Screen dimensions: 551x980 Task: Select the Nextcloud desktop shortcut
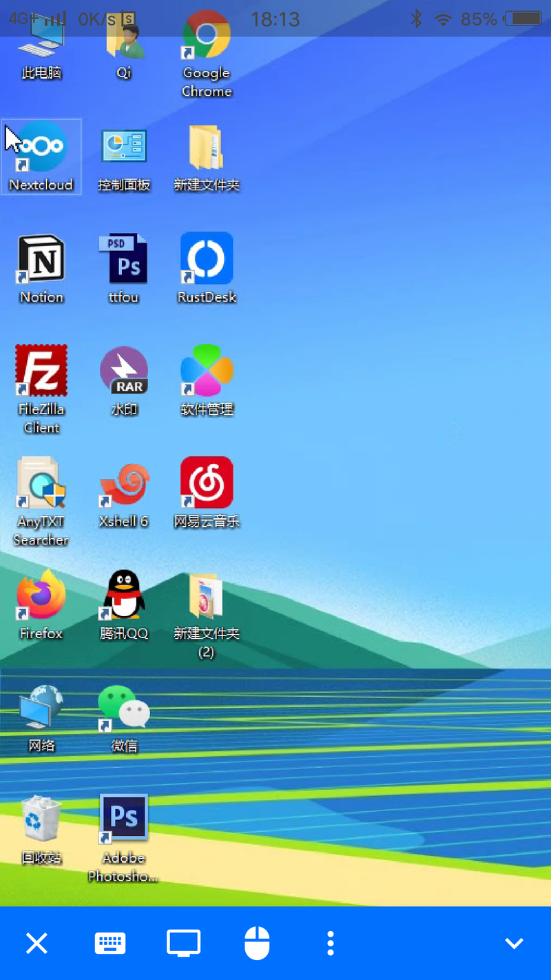[x=41, y=157]
